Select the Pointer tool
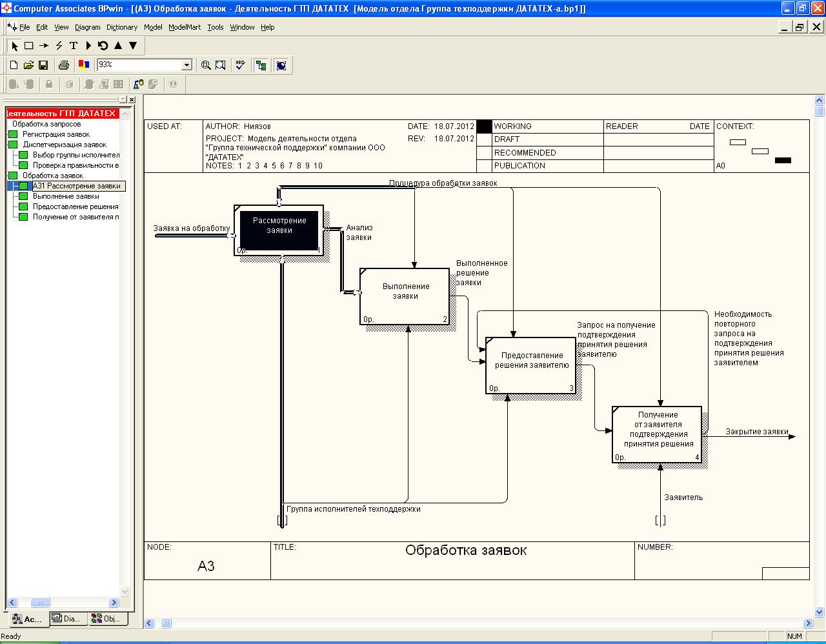826x644 pixels. [15, 46]
